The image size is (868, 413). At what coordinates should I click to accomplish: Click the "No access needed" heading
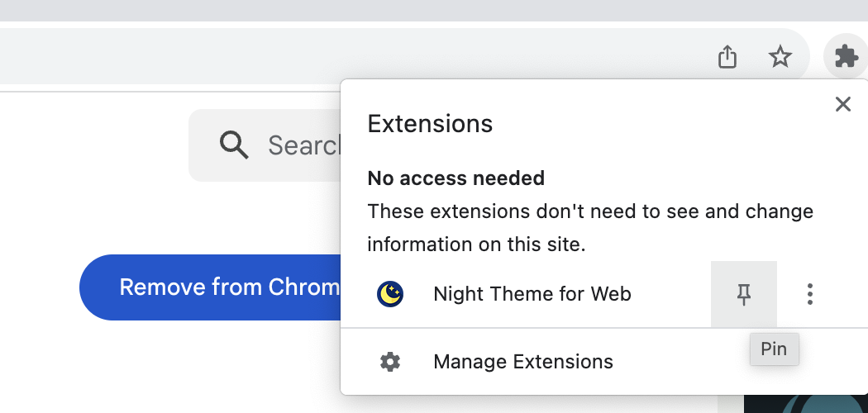click(455, 178)
